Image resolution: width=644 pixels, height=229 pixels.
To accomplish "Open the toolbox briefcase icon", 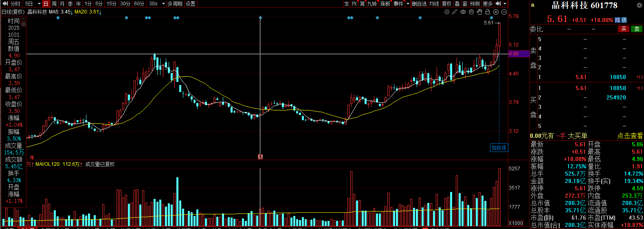I will 471,12.
